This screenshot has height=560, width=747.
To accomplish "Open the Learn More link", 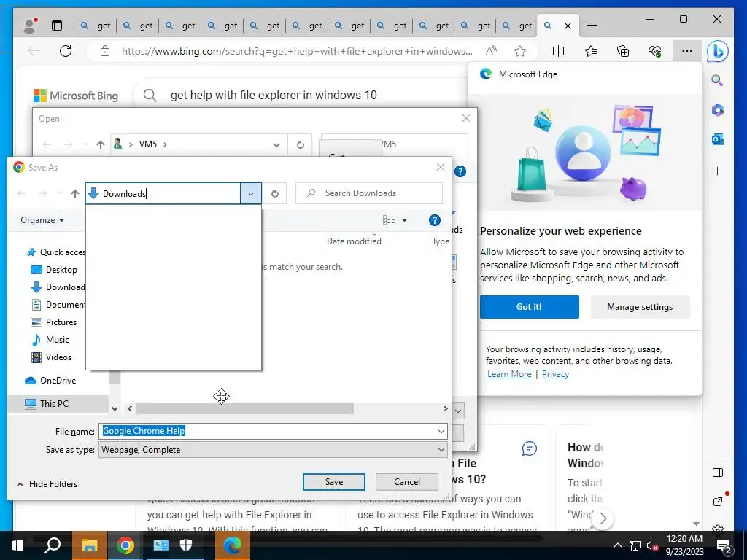I will click(508, 374).
